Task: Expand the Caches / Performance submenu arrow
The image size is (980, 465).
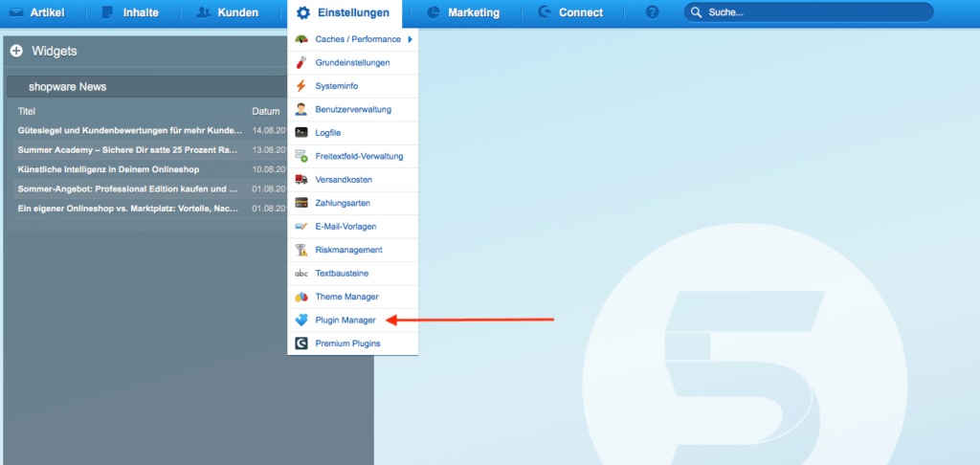Action: coord(410,39)
